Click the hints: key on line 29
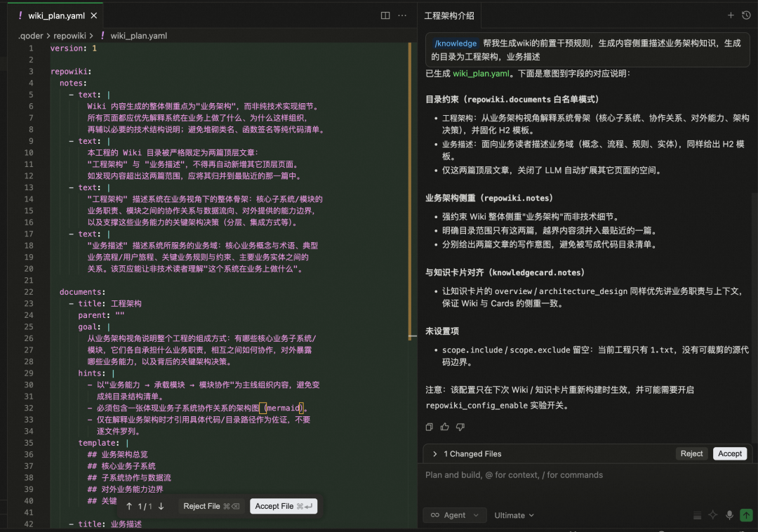 (x=92, y=373)
